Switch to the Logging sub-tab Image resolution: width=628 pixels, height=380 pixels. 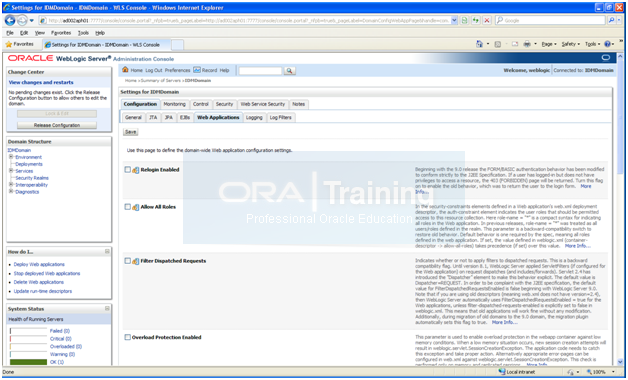pos(254,117)
